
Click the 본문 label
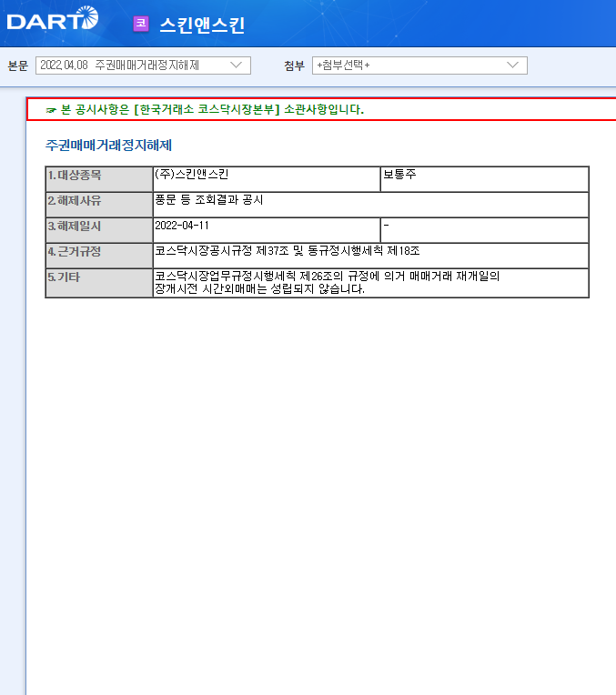pos(17,66)
